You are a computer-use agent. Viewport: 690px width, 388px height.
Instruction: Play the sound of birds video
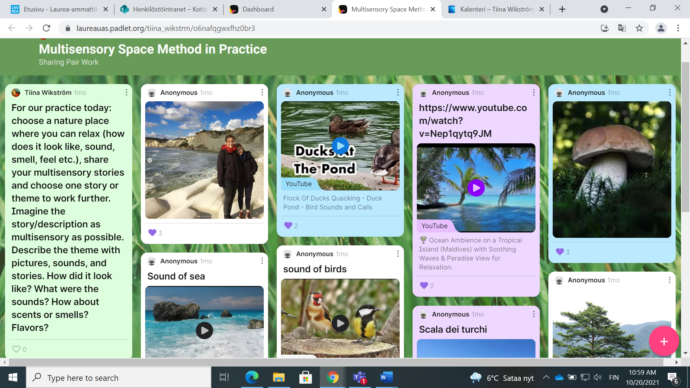pyautogui.click(x=340, y=323)
